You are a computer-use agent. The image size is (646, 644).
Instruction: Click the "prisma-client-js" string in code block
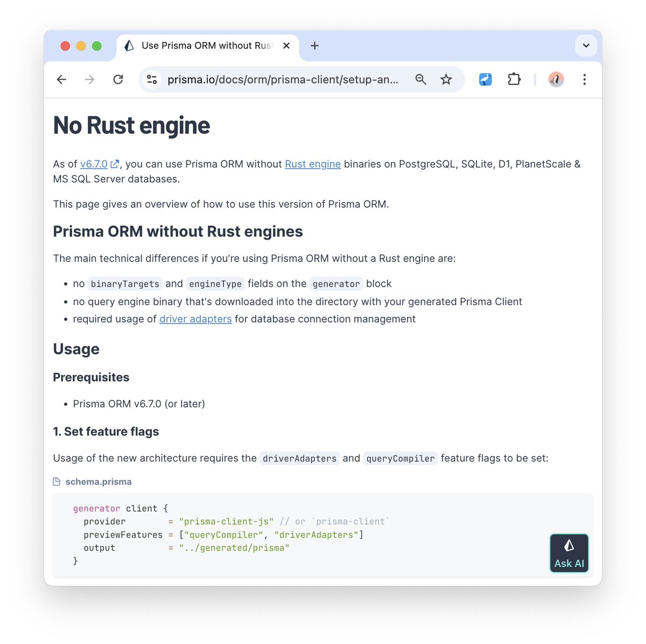tap(226, 521)
